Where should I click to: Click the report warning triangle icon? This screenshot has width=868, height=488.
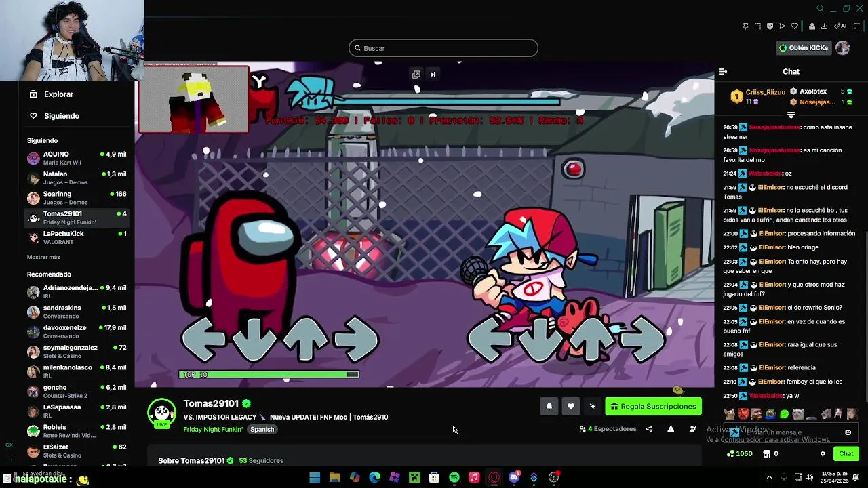tap(671, 429)
